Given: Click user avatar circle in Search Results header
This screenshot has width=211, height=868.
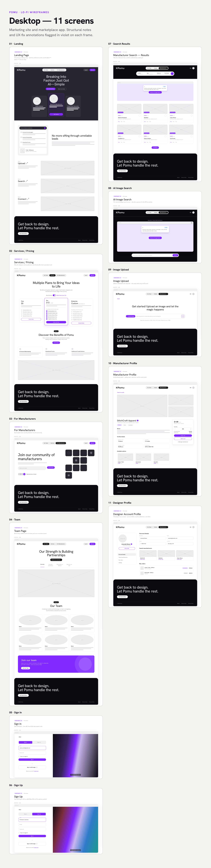Looking at the screenshot, I should [x=193, y=68].
